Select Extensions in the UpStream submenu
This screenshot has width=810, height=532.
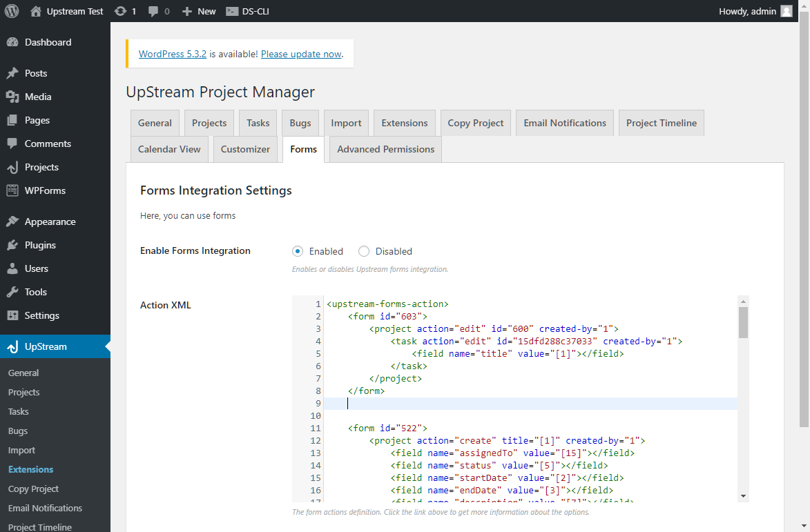click(x=30, y=469)
